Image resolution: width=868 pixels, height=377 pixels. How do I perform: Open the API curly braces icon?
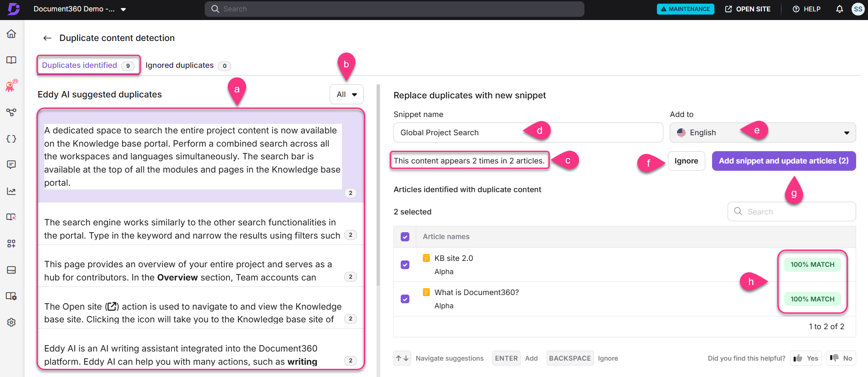pyautogui.click(x=11, y=138)
